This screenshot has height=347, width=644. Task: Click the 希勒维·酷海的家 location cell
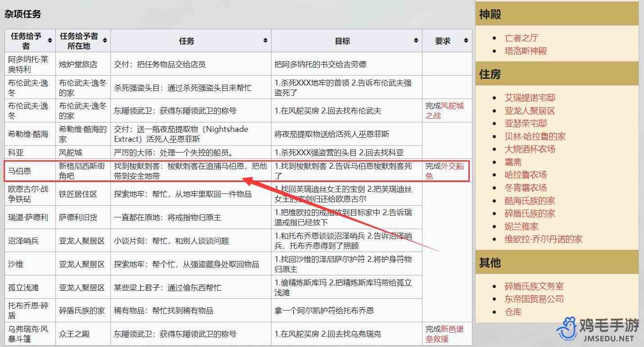pos(83,134)
